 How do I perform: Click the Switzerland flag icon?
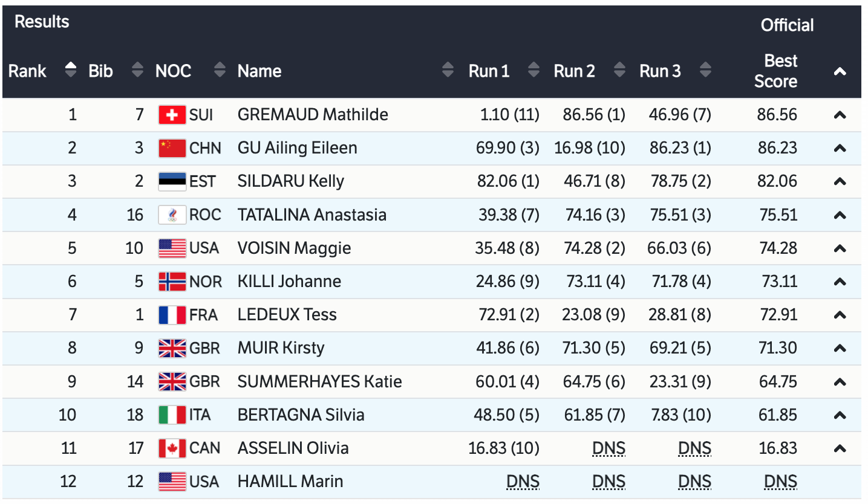172,115
